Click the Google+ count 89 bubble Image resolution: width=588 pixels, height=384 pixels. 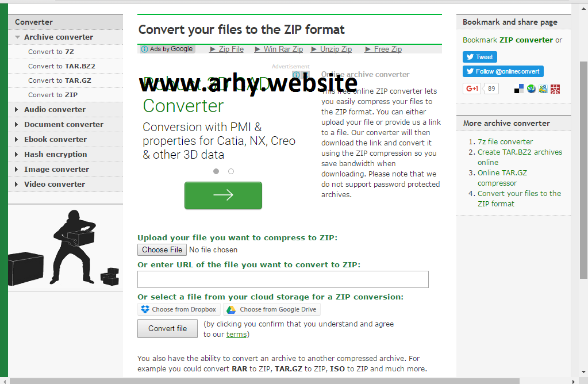[491, 89]
